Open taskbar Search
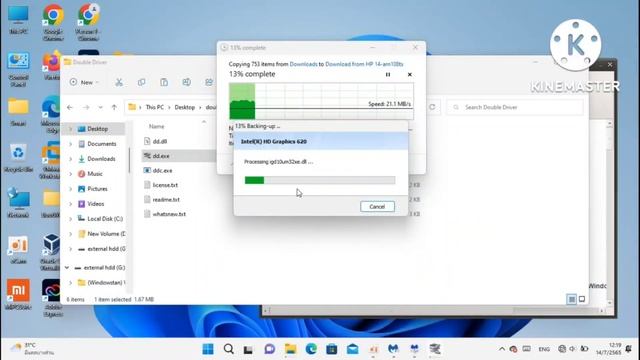640x360 pixels. pyautogui.click(x=229, y=349)
